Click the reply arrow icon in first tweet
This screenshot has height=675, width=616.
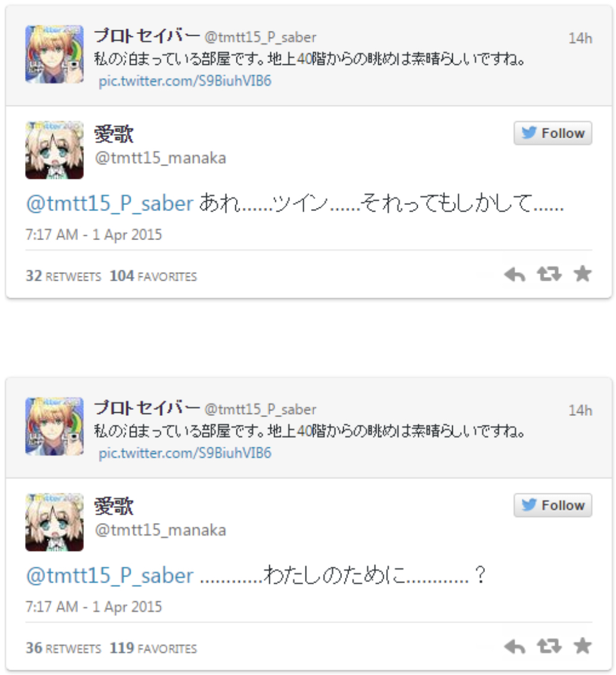click(514, 274)
